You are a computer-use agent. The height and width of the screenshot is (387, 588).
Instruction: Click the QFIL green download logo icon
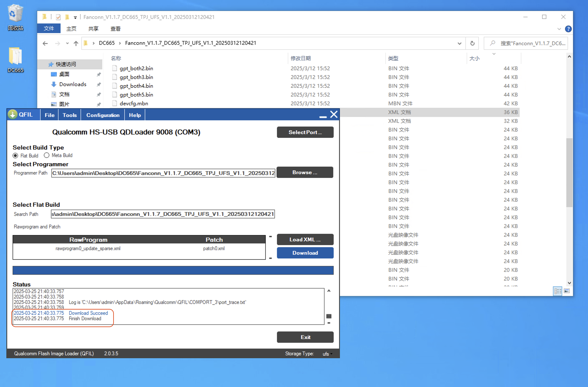12,114
